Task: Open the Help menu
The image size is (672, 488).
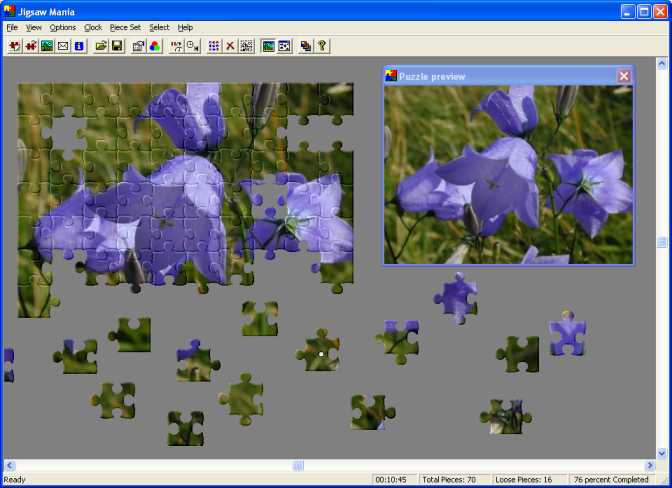Action: tap(185, 27)
